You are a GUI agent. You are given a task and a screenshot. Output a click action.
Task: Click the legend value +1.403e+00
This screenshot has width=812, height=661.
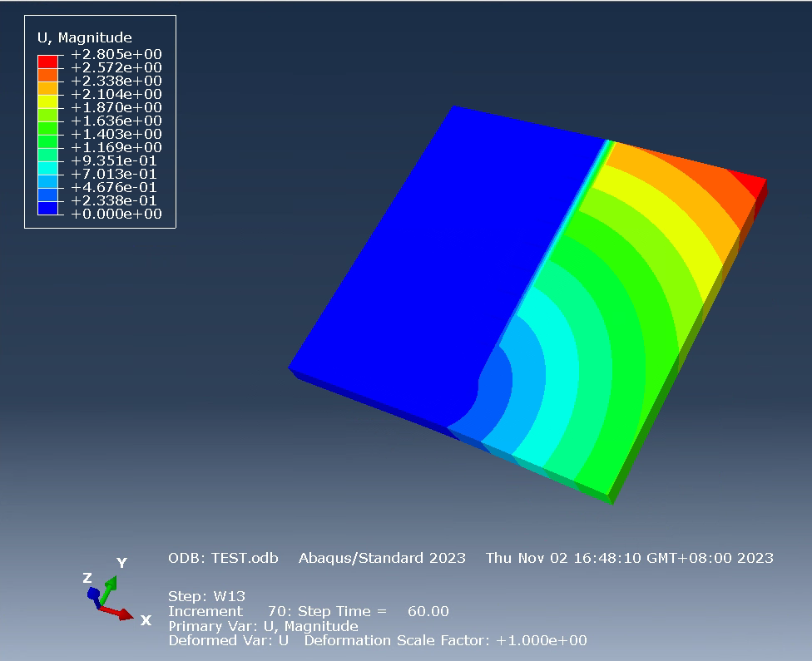[116, 134]
